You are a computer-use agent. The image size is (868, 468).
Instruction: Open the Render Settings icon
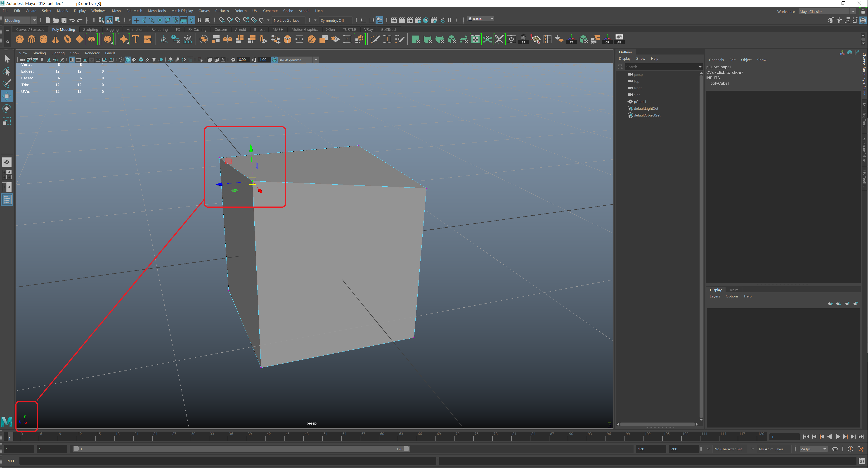[x=418, y=20]
